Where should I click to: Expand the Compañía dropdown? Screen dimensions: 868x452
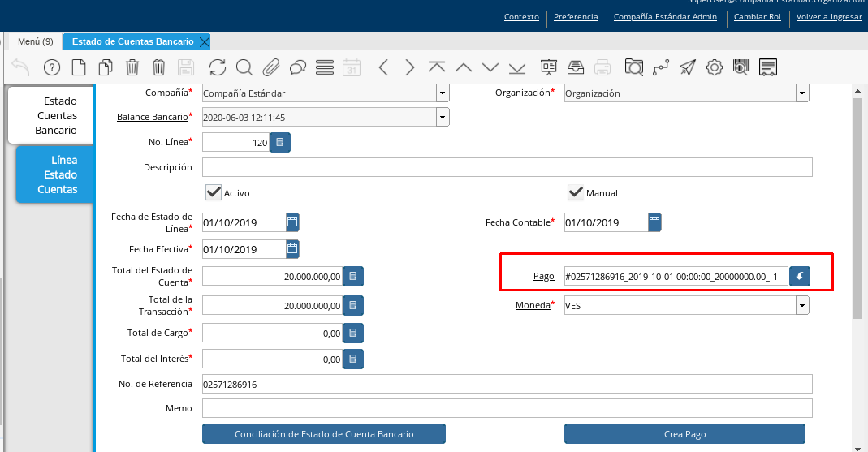click(x=443, y=93)
